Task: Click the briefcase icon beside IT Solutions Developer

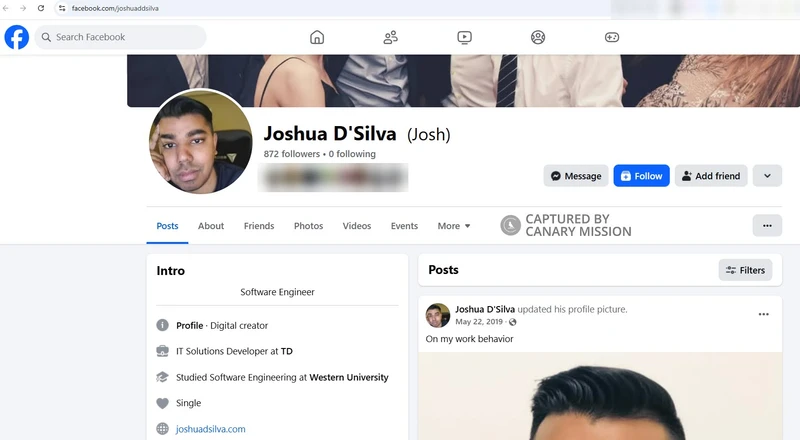Action: pyautogui.click(x=162, y=351)
